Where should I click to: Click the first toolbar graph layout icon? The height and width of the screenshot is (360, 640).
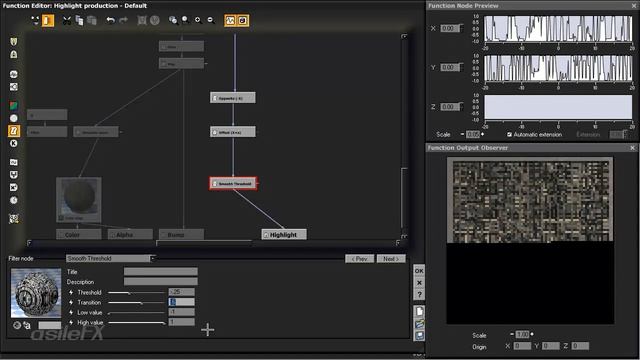(36, 20)
